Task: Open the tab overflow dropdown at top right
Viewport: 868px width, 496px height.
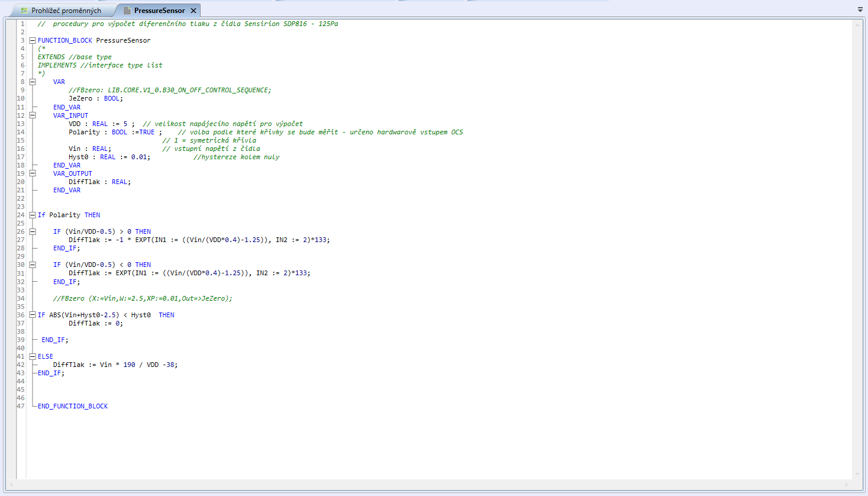Action: [x=860, y=10]
